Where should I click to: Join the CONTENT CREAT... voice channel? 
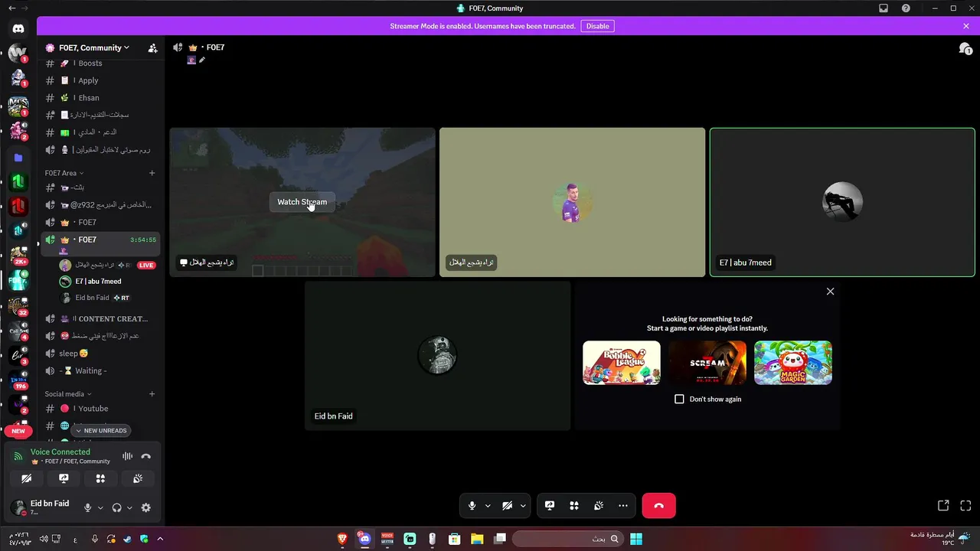[100, 319]
